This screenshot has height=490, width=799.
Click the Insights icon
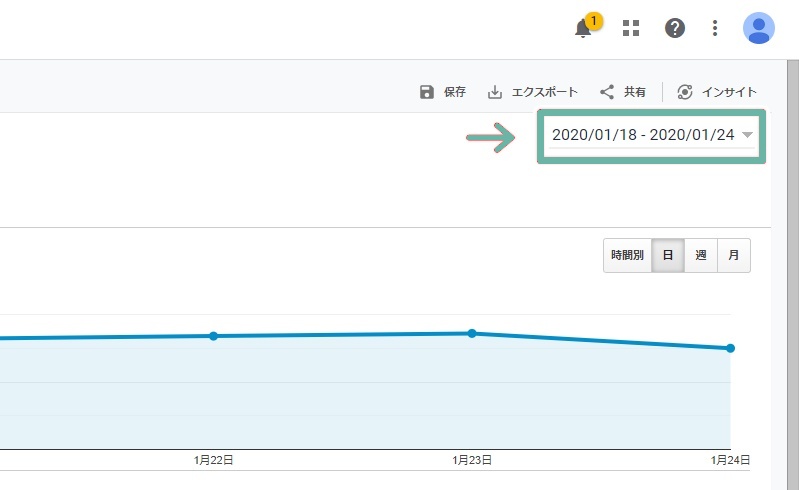tap(685, 92)
